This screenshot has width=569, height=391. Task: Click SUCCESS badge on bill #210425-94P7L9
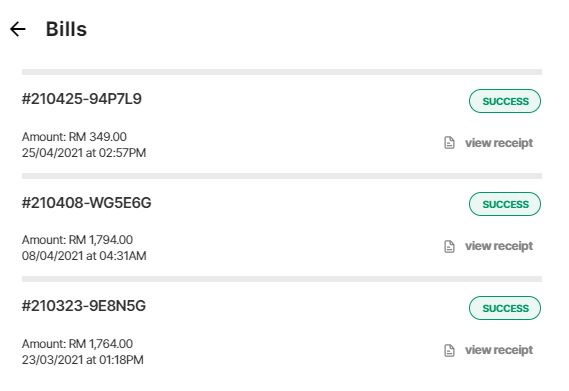[x=505, y=101]
